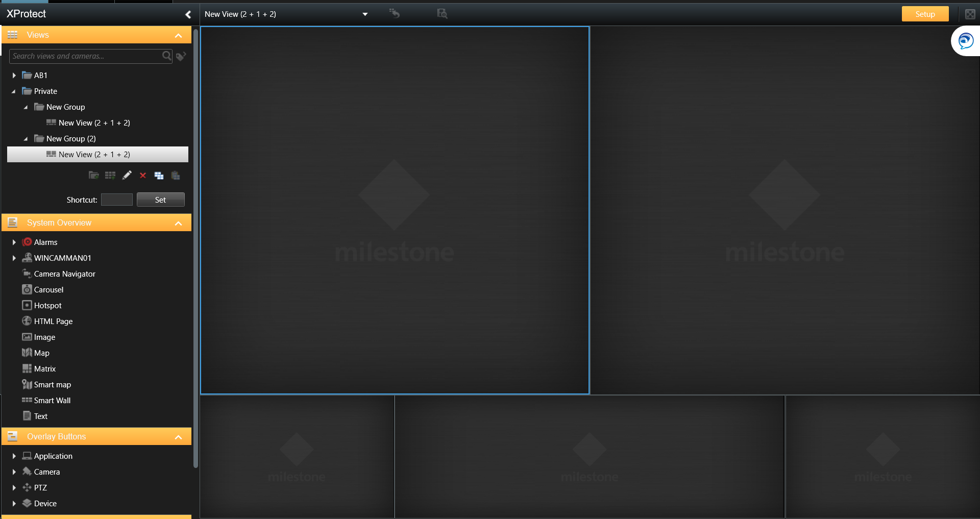Click the create new group folder icon

click(94, 176)
